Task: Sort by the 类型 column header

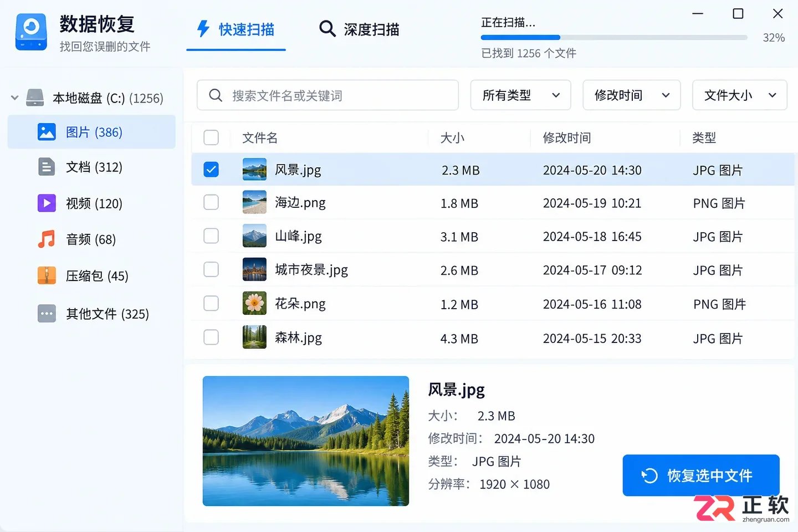Action: pos(704,137)
